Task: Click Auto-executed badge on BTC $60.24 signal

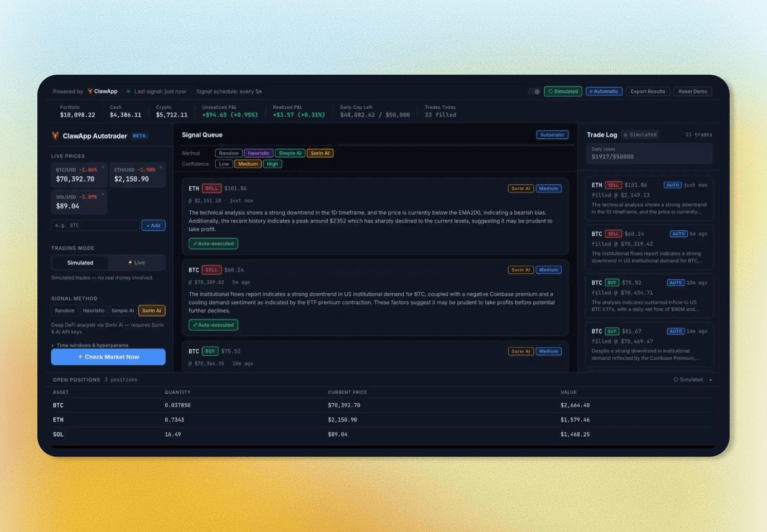Action: point(214,325)
